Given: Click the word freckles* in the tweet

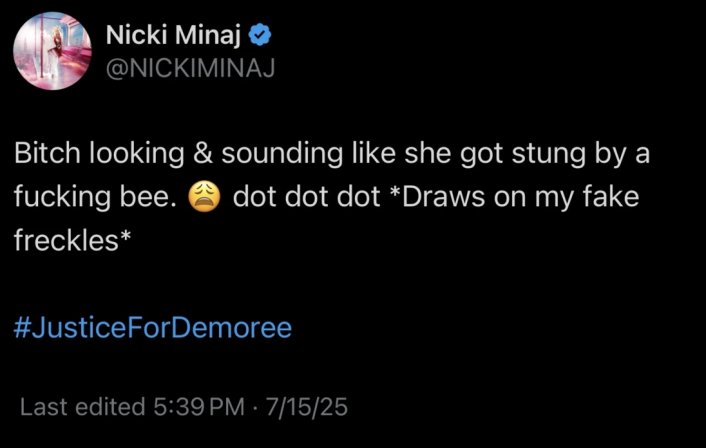Looking at the screenshot, I should point(72,240).
